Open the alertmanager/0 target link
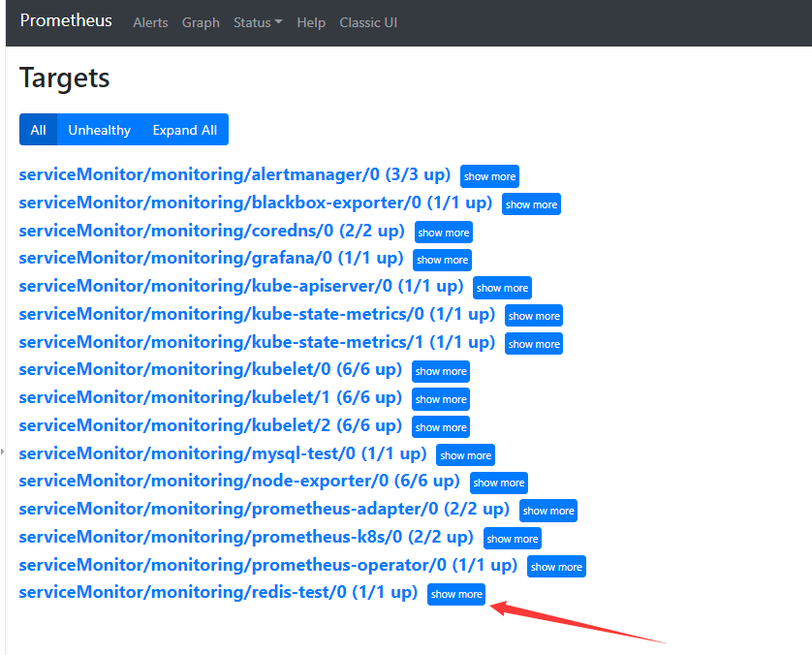 (x=234, y=174)
